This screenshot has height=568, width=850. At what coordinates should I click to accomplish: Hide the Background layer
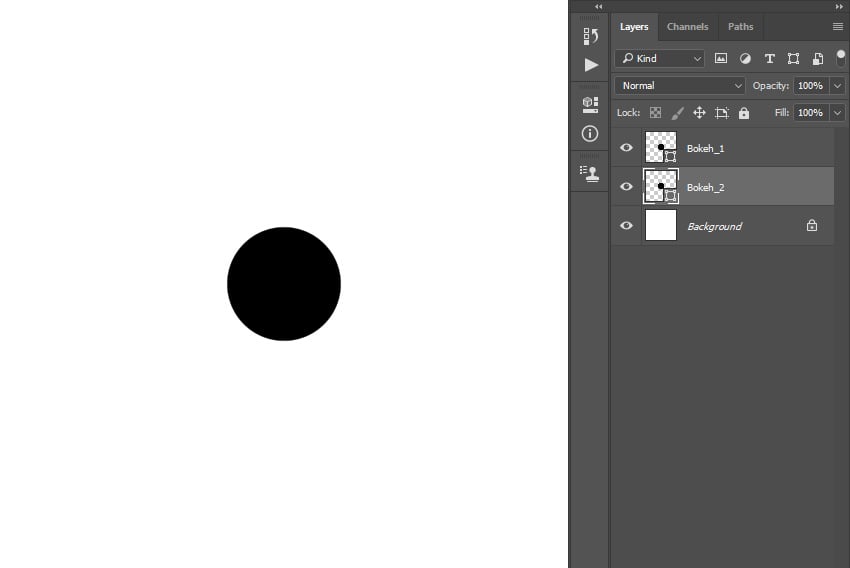point(626,225)
